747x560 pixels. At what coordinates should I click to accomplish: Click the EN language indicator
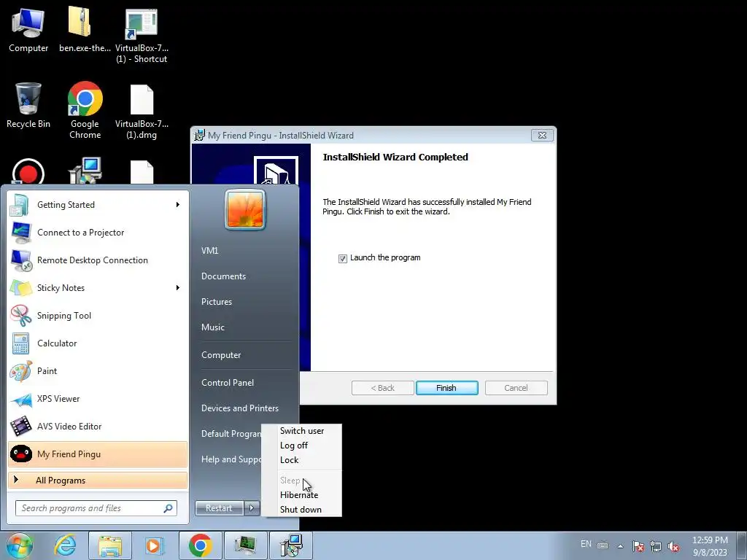(586, 544)
